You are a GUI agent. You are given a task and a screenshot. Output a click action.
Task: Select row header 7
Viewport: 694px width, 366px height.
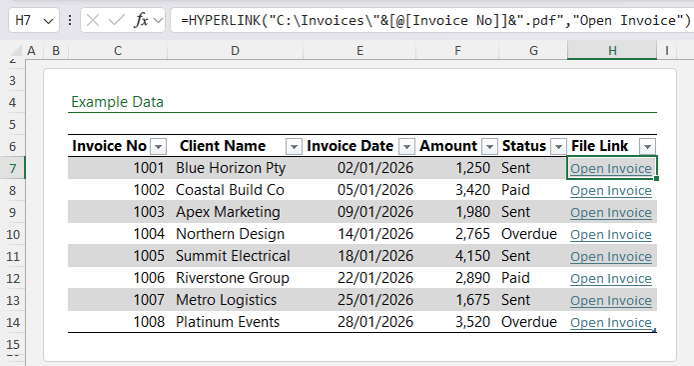tap(12, 169)
